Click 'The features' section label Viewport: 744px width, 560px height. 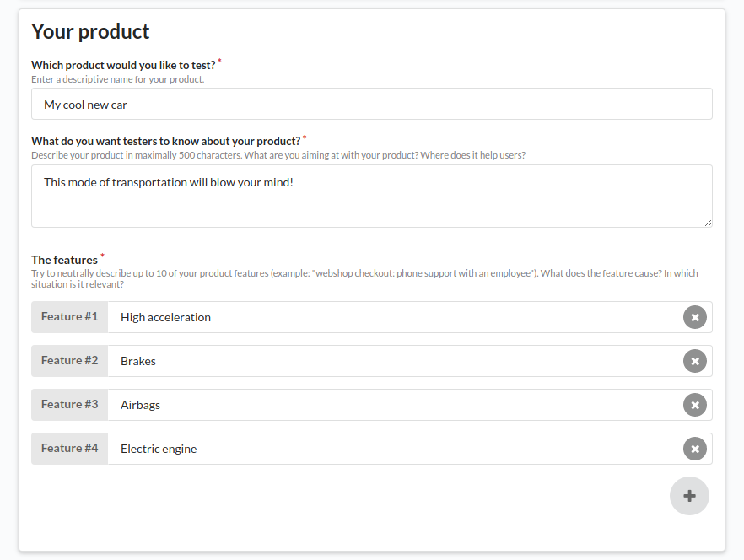[64, 260]
